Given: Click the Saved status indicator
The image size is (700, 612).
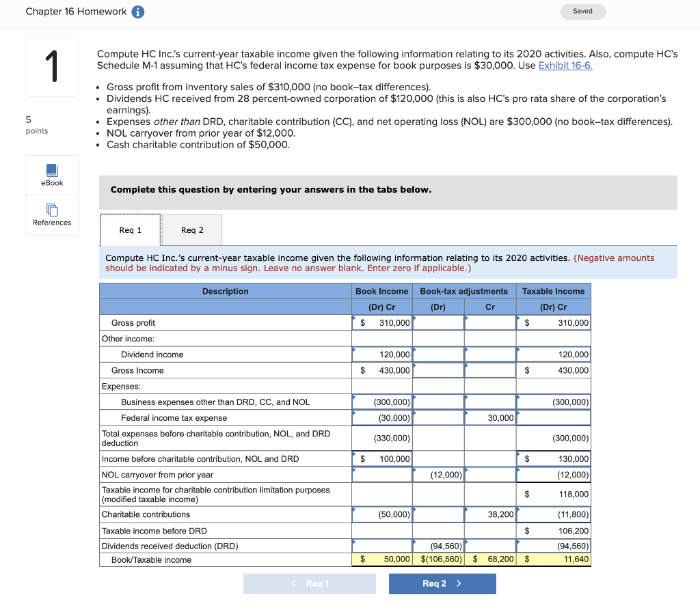Looking at the screenshot, I should (x=582, y=12).
